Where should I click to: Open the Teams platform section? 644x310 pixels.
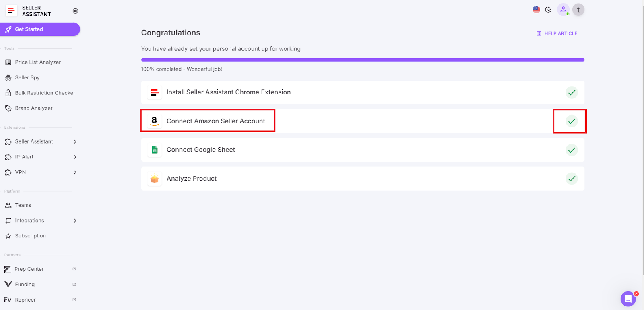(x=23, y=205)
